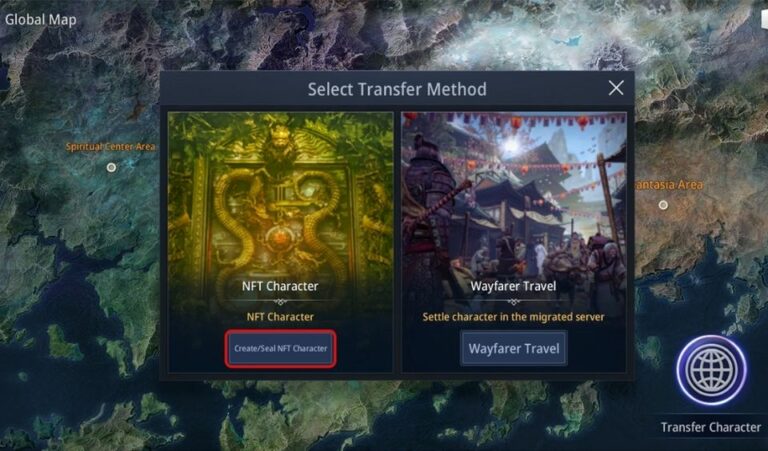Click the Global Map title
This screenshot has height=451, width=768.
tap(41, 20)
